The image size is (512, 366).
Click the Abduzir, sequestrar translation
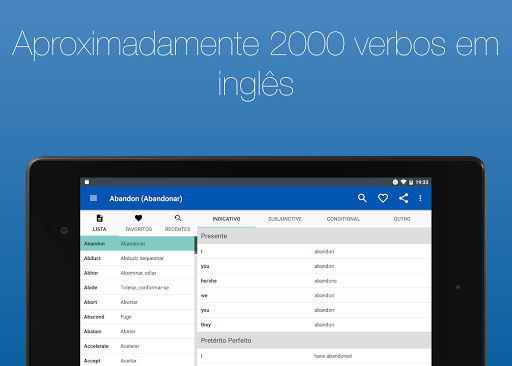click(x=142, y=258)
